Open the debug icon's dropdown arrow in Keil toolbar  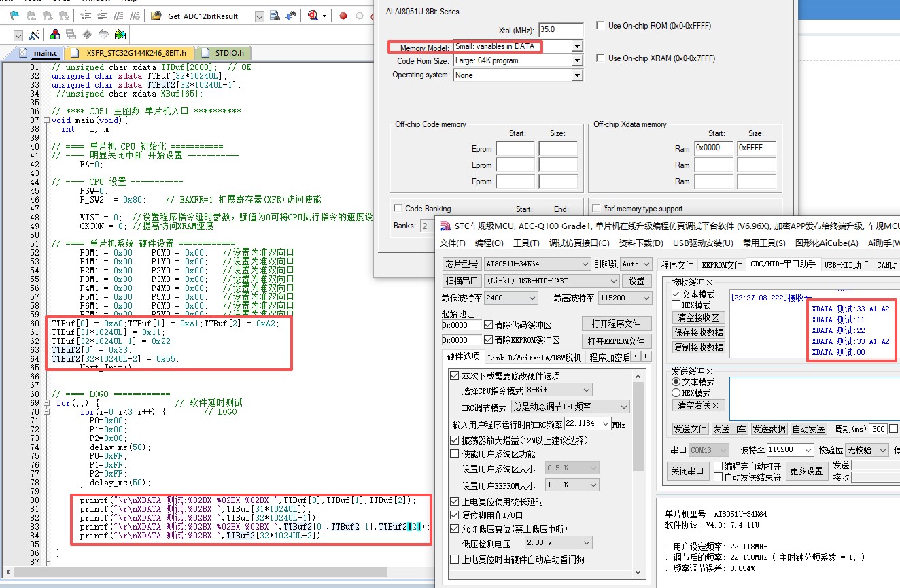point(325,16)
